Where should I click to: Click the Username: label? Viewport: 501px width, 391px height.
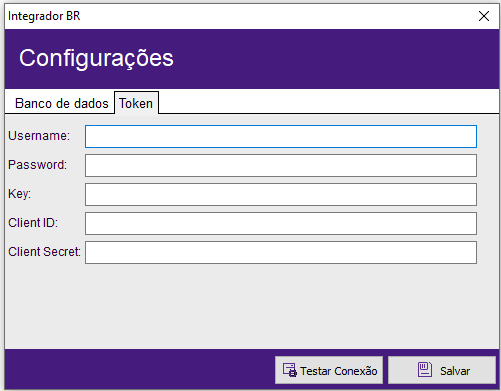(39, 136)
